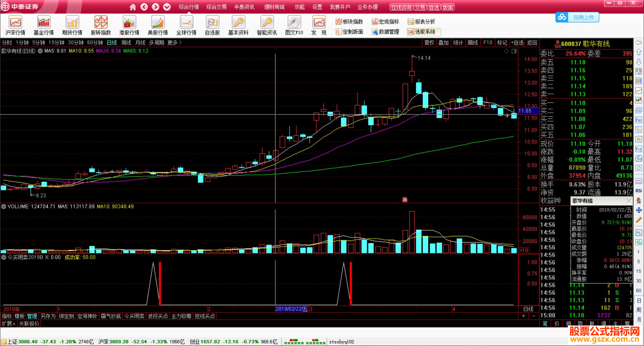Click the 返回 return button
The image size is (644, 346).
click(532, 43)
